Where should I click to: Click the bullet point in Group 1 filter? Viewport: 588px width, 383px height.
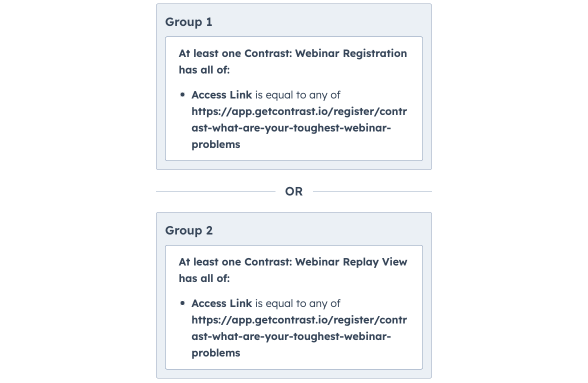click(183, 95)
